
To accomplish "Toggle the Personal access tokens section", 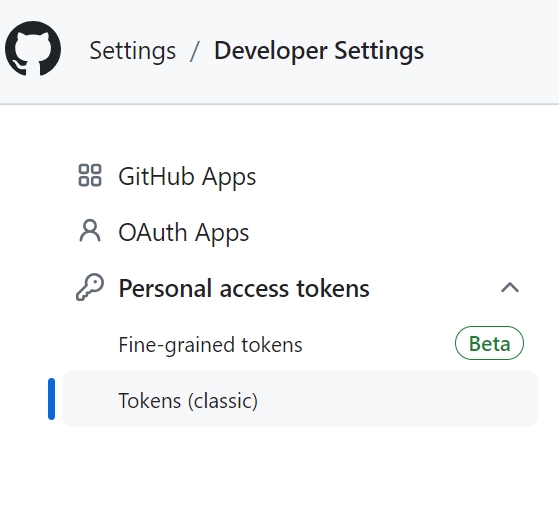I will point(299,288).
